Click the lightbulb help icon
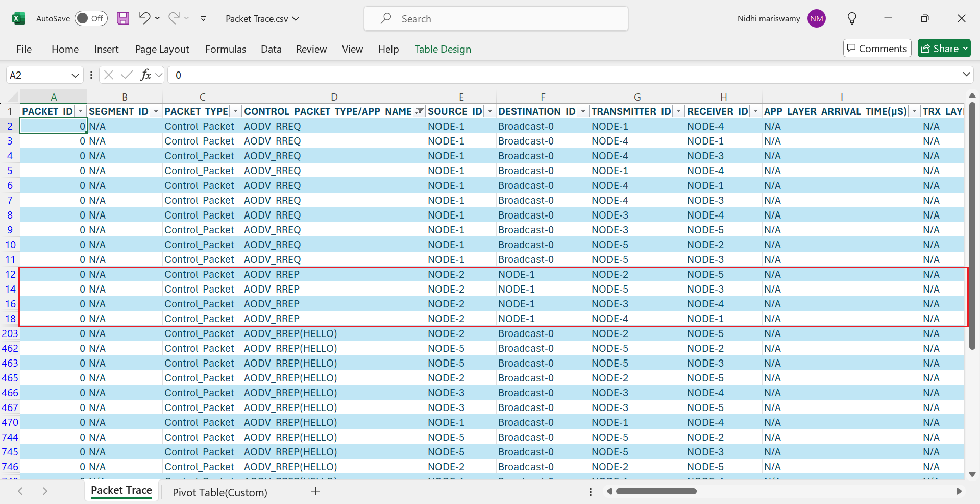 (x=852, y=19)
